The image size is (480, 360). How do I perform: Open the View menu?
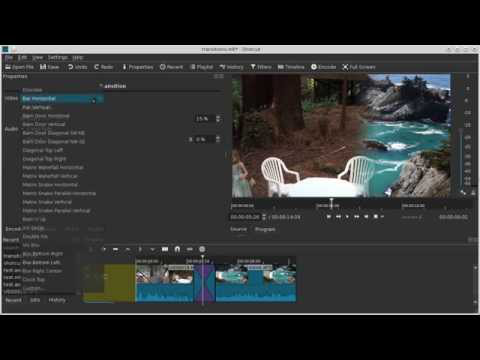click(x=37, y=58)
